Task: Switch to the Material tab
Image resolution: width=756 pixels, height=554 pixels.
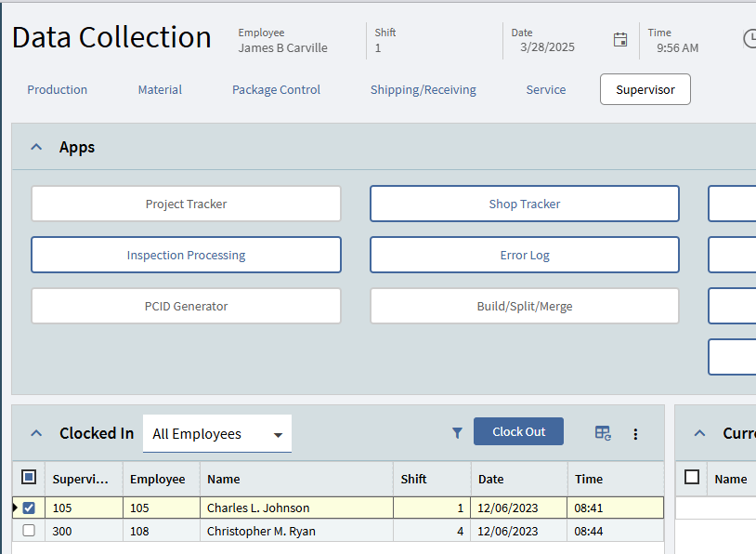Action: click(x=160, y=89)
